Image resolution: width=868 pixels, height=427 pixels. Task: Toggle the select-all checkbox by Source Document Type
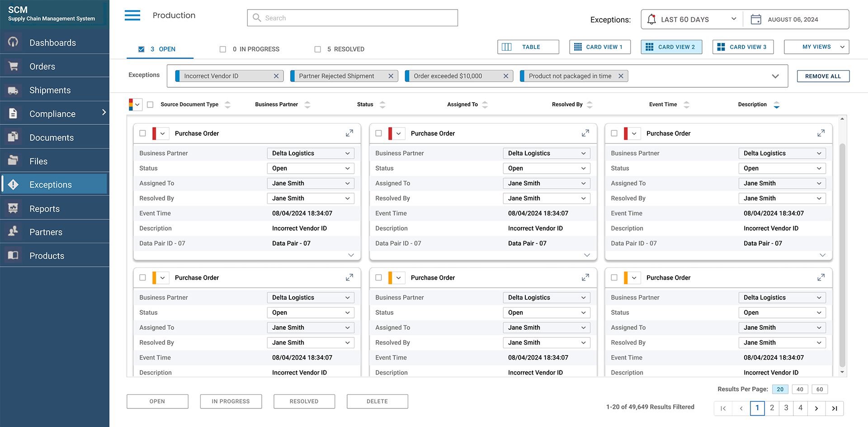click(150, 104)
